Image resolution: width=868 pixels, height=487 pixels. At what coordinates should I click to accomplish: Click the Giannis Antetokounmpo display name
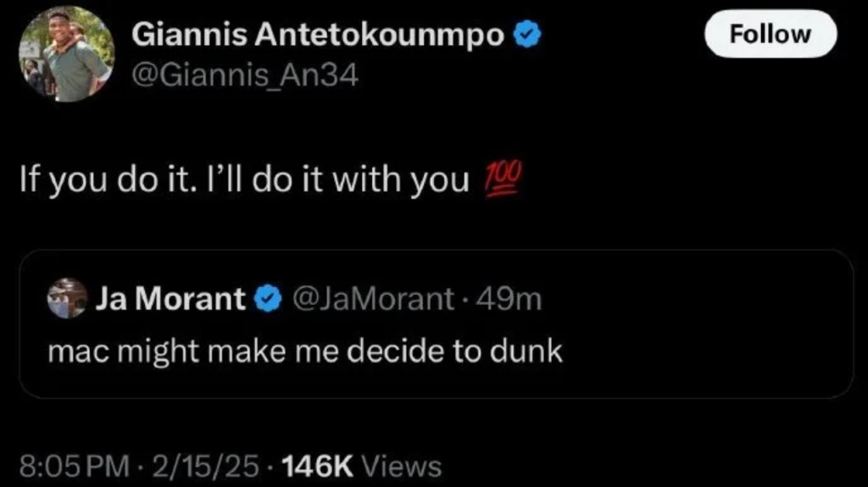(319, 36)
